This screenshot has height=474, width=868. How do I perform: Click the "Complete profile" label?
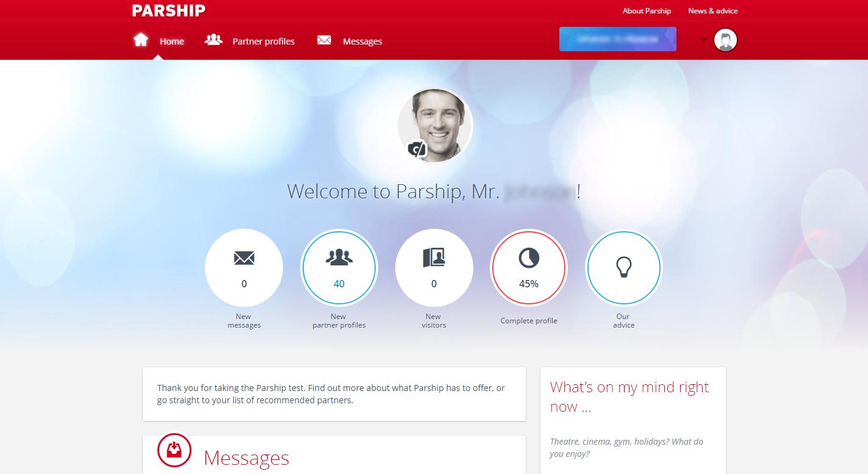529,321
